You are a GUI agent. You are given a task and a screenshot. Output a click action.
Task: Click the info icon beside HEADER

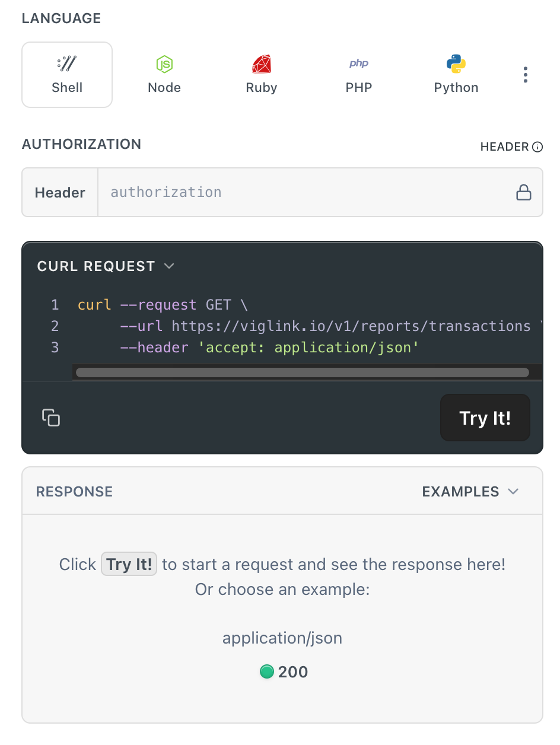click(x=537, y=147)
